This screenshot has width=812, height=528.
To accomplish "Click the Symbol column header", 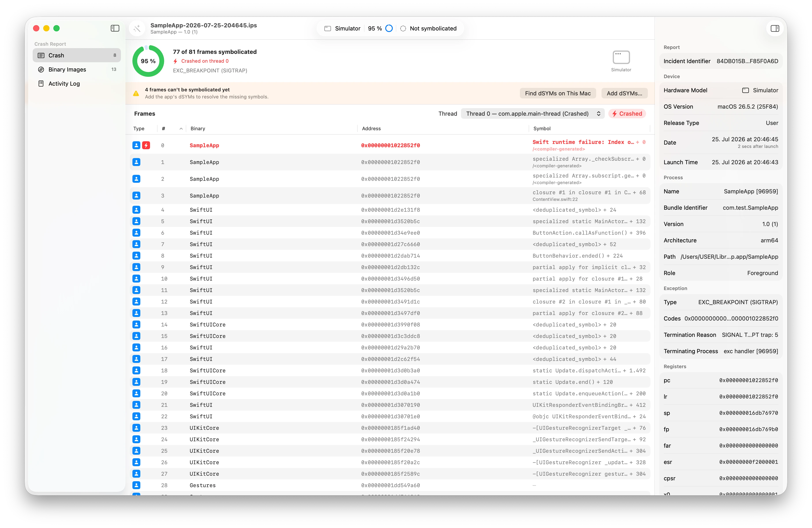I will [x=542, y=129].
